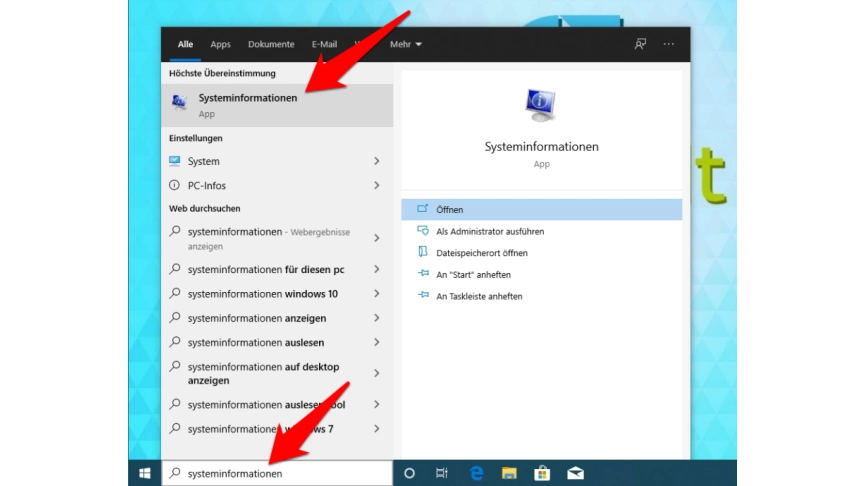Open Cortana from the taskbar circle icon
The image size is (864, 486).
[x=409, y=473]
